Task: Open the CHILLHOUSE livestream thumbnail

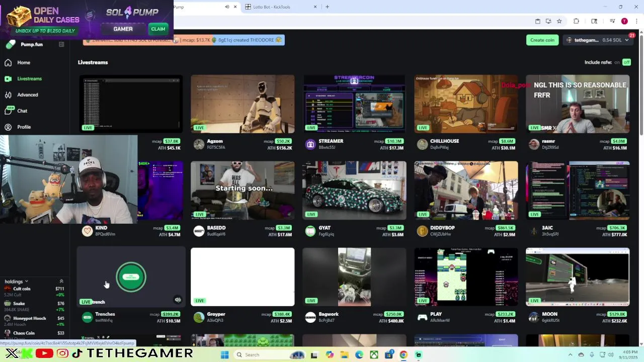Action: (x=466, y=104)
